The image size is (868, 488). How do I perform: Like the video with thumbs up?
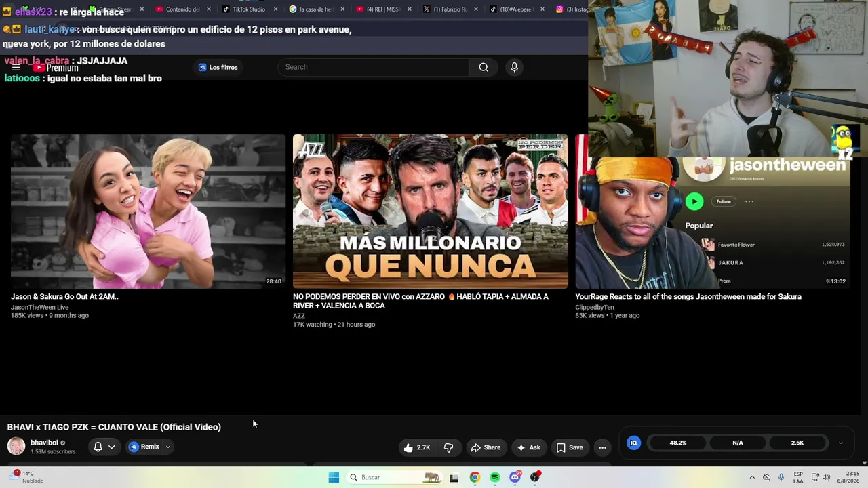(417, 447)
